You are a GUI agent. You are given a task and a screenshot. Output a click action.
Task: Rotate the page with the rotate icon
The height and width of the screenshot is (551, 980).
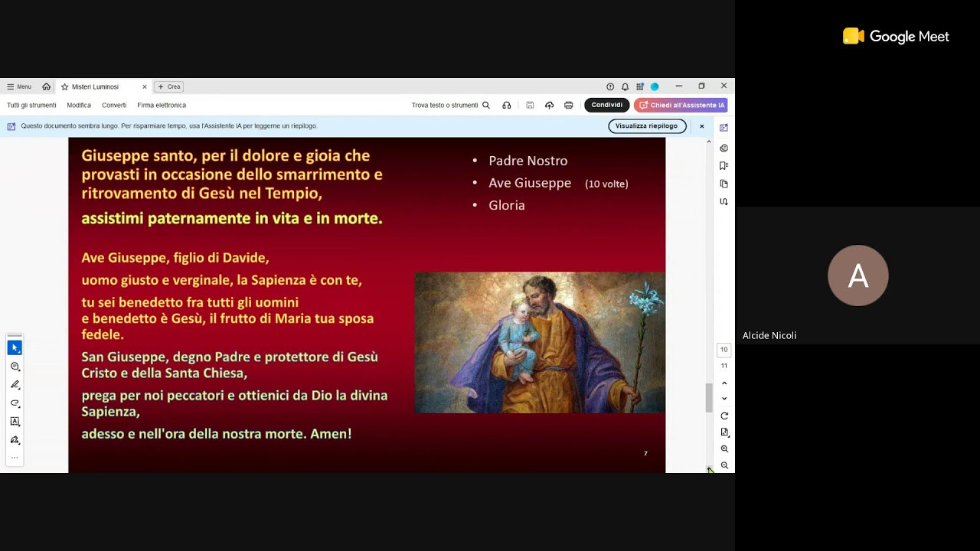[x=724, y=416]
